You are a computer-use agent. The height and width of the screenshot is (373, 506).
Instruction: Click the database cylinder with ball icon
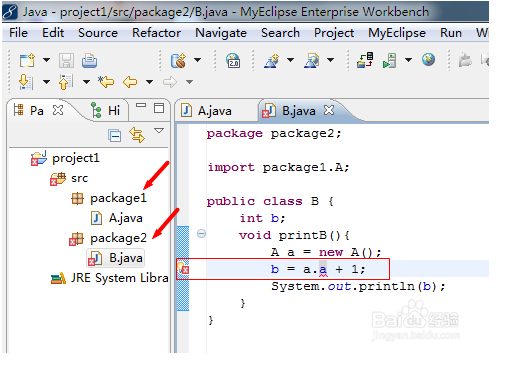pyautogui.click(x=178, y=60)
